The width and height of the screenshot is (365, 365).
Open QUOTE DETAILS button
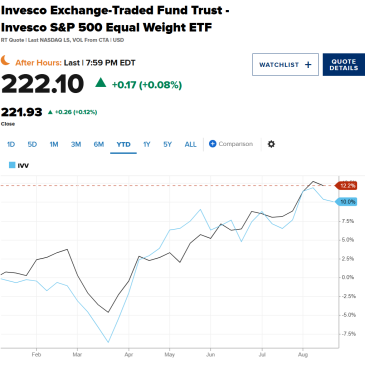(x=344, y=64)
